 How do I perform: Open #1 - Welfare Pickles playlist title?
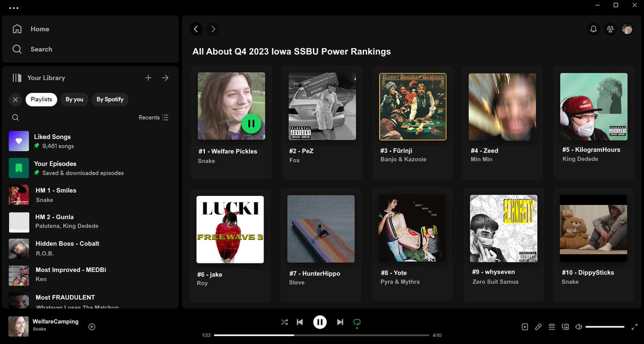click(x=228, y=151)
